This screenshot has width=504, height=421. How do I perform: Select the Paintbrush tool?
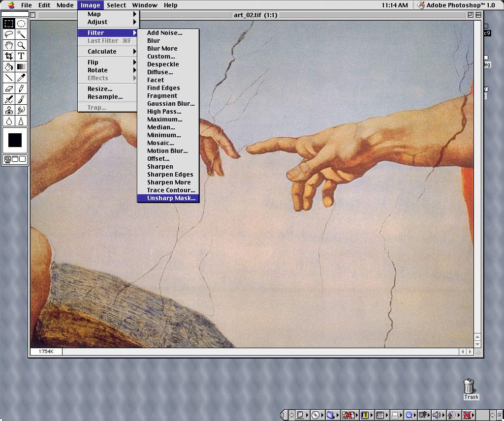[x=21, y=99]
